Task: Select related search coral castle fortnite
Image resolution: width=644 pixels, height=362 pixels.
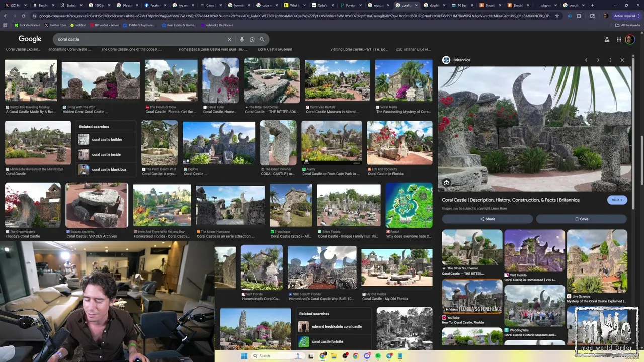Action: pyautogui.click(x=334, y=342)
